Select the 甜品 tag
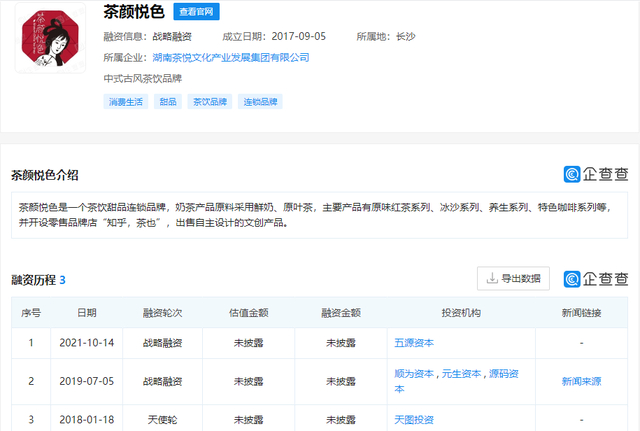The height and width of the screenshot is (431, 640). coord(166,101)
